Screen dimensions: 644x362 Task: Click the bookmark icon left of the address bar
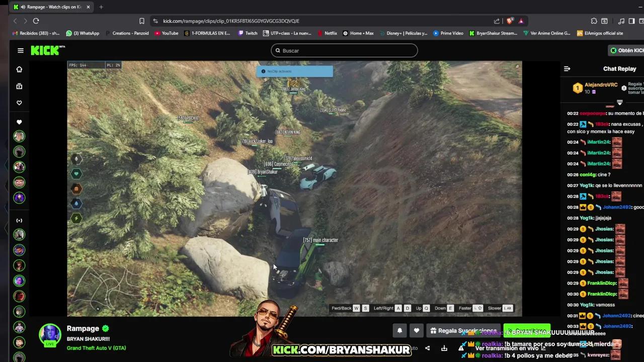(142, 21)
